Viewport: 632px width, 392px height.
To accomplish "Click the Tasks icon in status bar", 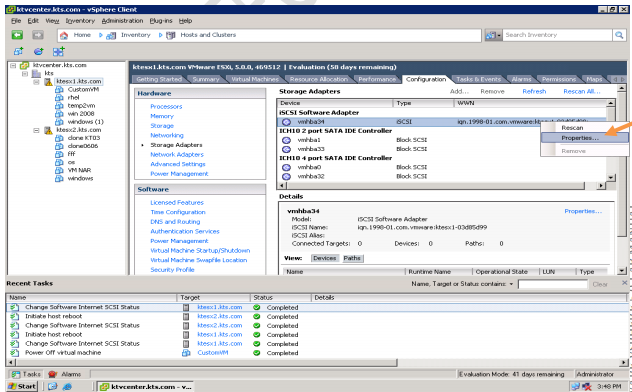I will click(16, 374).
